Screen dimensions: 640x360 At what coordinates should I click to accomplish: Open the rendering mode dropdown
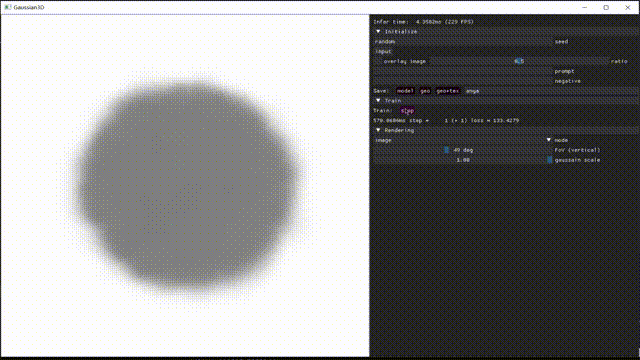(x=462, y=140)
